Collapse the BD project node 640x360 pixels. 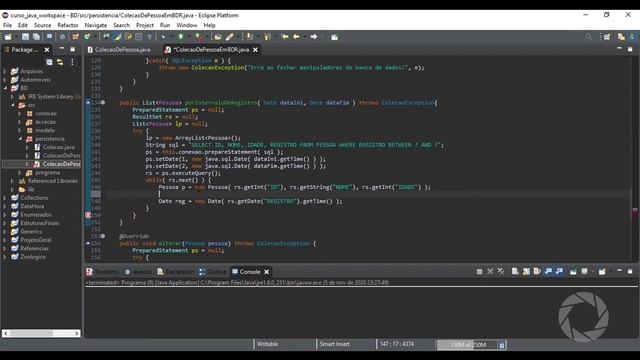coord(5,88)
